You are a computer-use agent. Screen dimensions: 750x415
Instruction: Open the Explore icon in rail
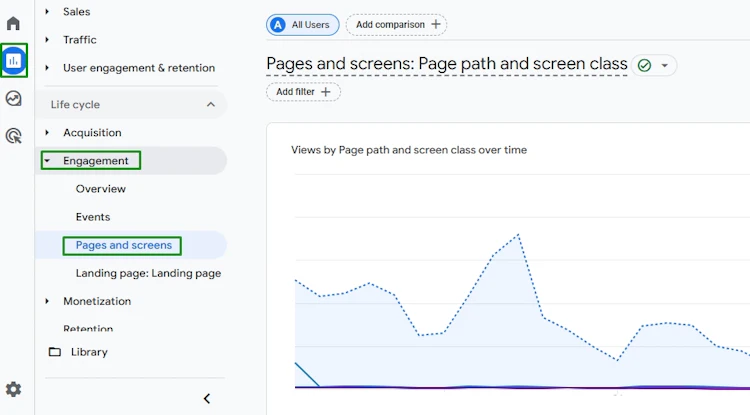[x=13, y=98]
